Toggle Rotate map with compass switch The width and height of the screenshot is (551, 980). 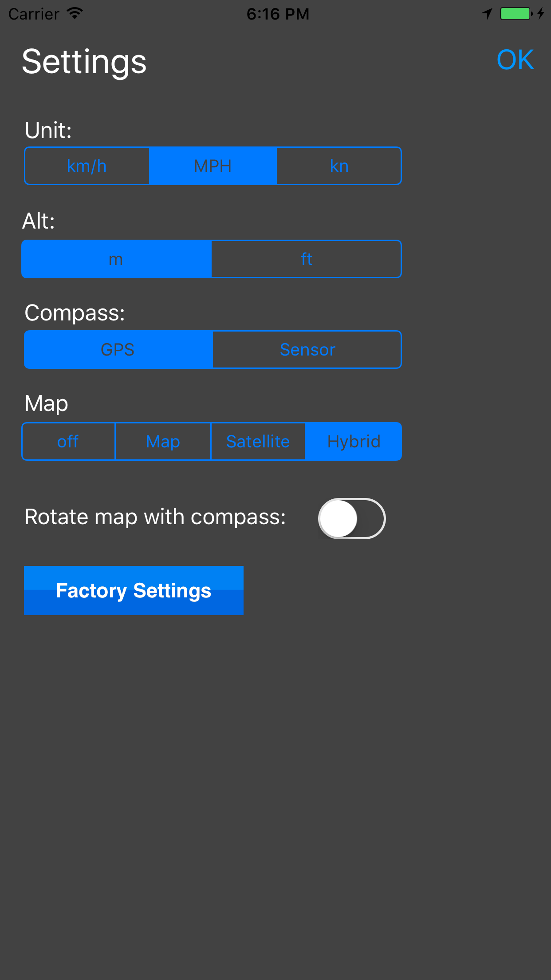[352, 518]
